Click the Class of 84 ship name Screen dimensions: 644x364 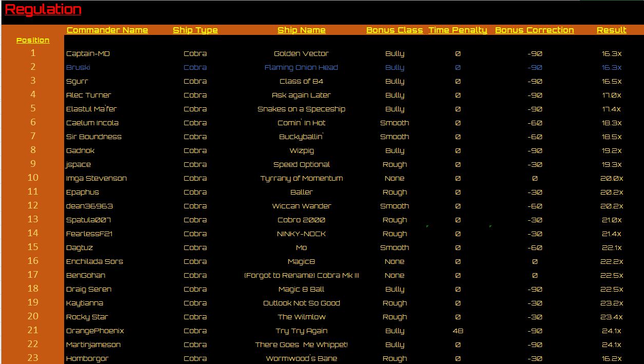[301, 81]
